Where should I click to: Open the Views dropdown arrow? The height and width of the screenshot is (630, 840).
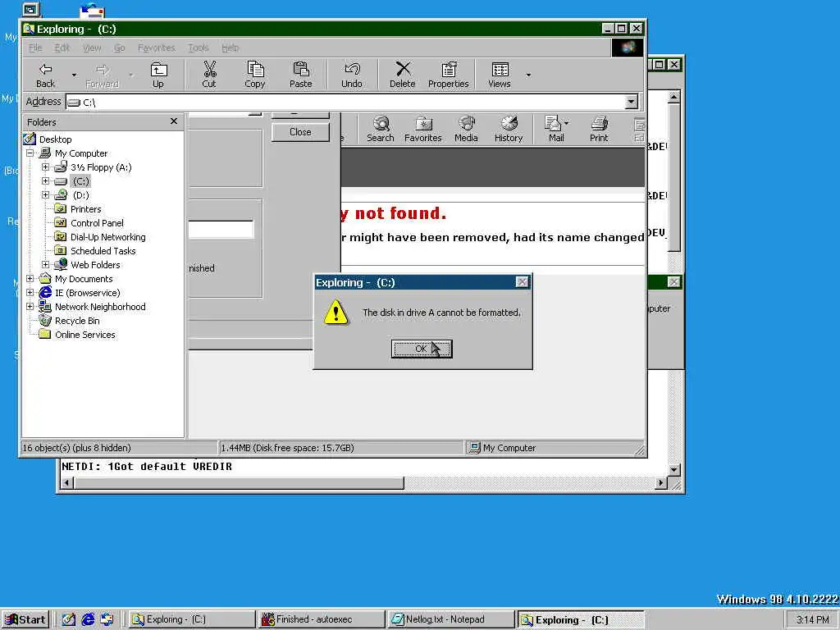[x=528, y=75]
